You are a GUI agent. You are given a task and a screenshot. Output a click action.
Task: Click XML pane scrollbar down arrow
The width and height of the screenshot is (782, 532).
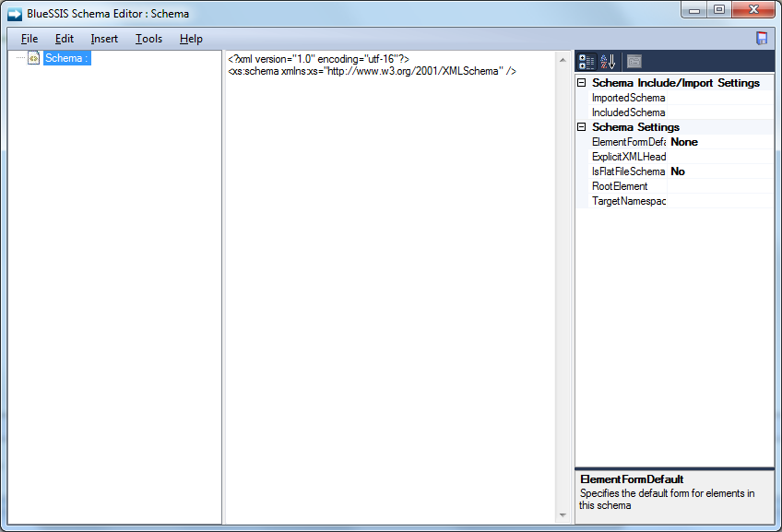563,515
